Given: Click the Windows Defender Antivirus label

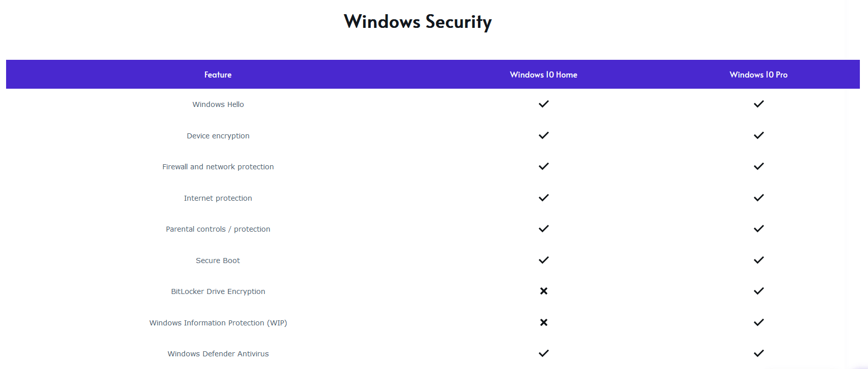Looking at the screenshot, I should (x=218, y=354).
